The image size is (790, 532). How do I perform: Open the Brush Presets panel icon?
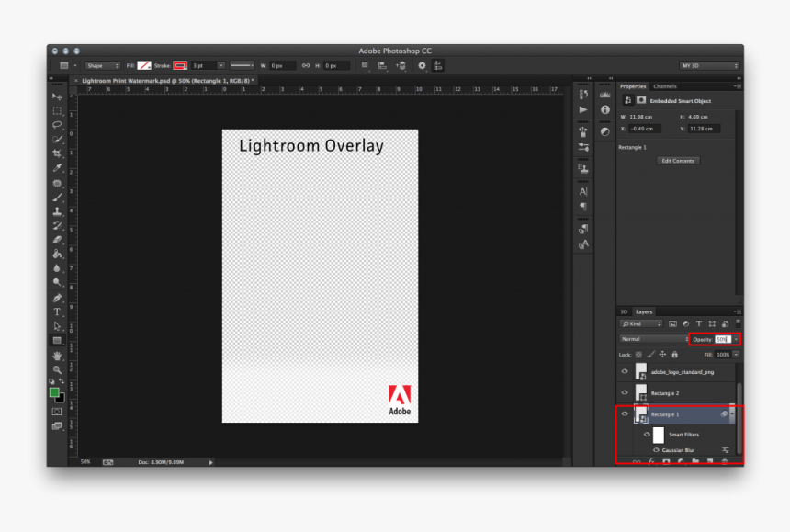pos(583,147)
